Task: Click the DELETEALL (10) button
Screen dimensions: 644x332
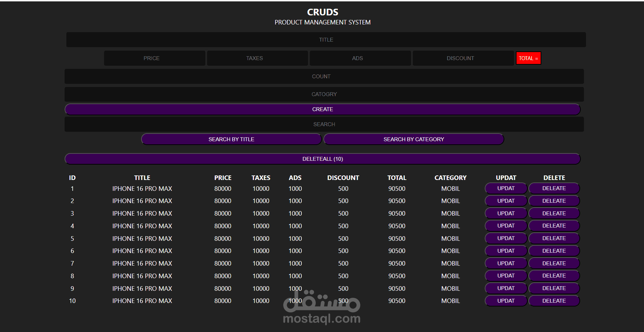Action: coord(323,159)
